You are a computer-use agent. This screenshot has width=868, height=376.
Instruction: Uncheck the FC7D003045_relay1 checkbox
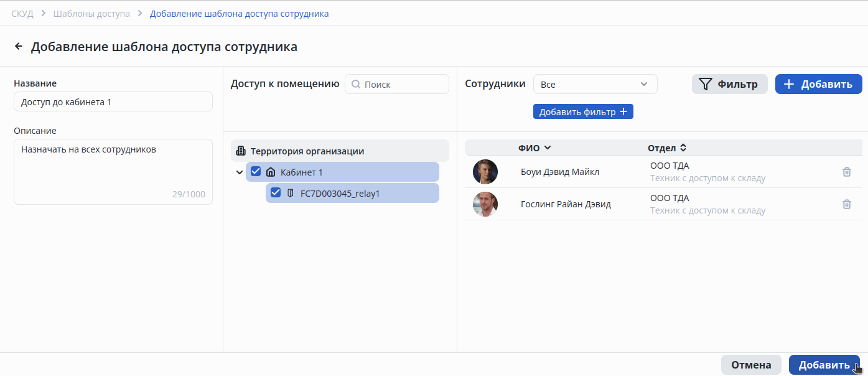pos(276,193)
